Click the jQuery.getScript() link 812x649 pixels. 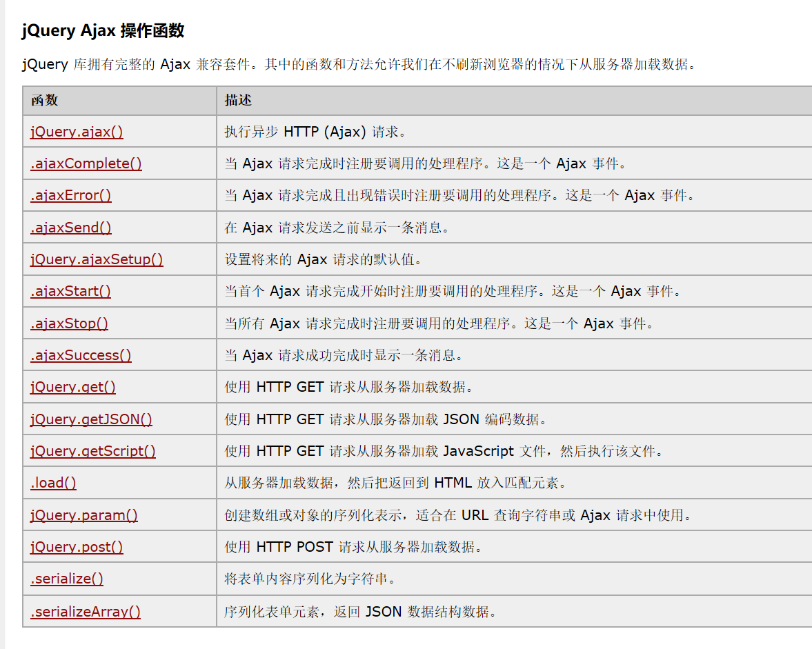[x=92, y=451]
